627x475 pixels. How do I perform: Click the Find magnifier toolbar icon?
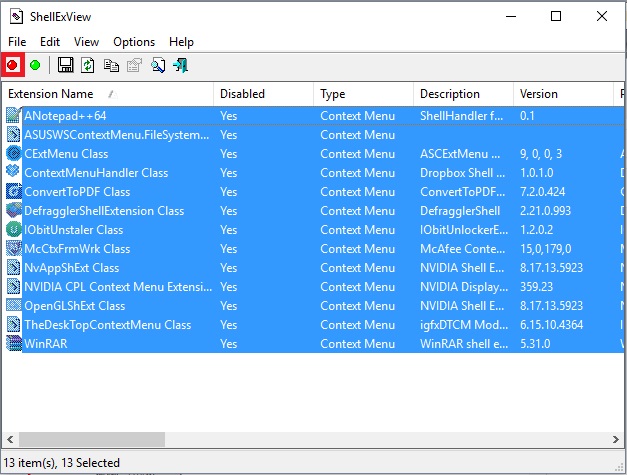(158, 65)
